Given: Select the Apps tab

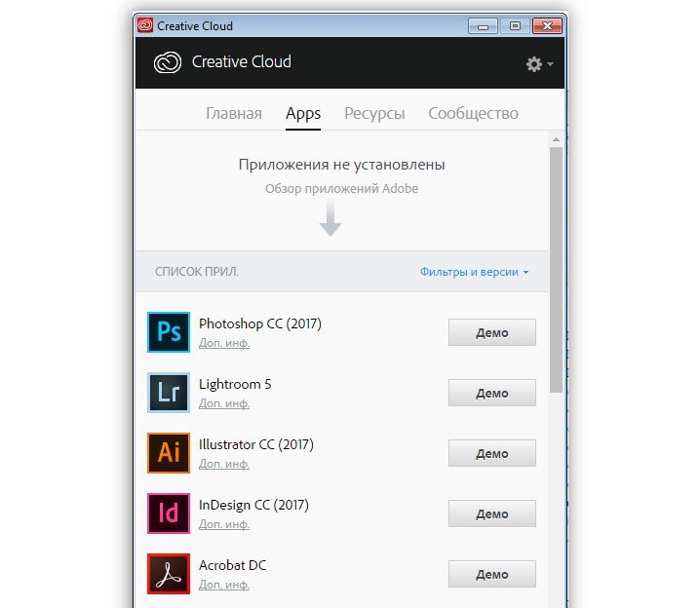Looking at the screenshot, I should coord(303,114).
